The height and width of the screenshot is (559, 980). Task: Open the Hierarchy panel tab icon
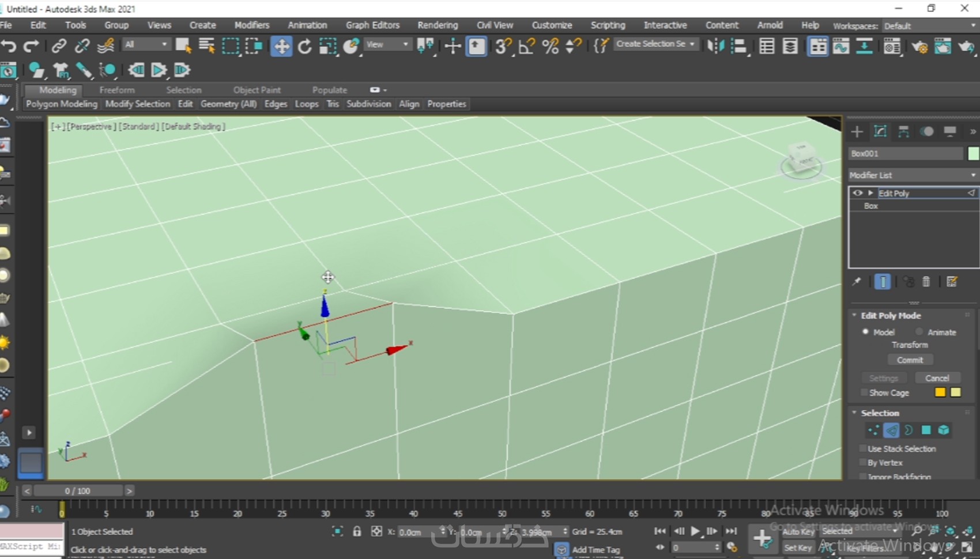(x=903, y=131)
